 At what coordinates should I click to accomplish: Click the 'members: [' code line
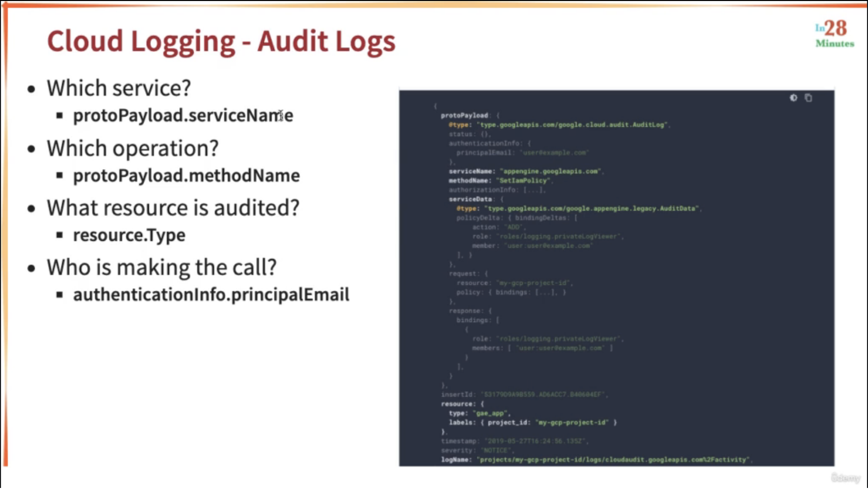pyautogui.click(x=542, y=348)
